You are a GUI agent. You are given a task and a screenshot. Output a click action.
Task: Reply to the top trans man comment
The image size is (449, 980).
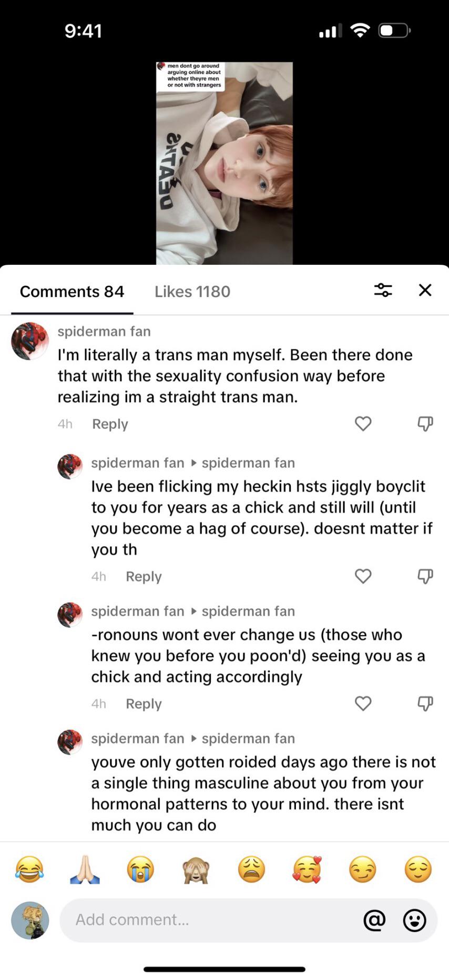coord(110,424)
